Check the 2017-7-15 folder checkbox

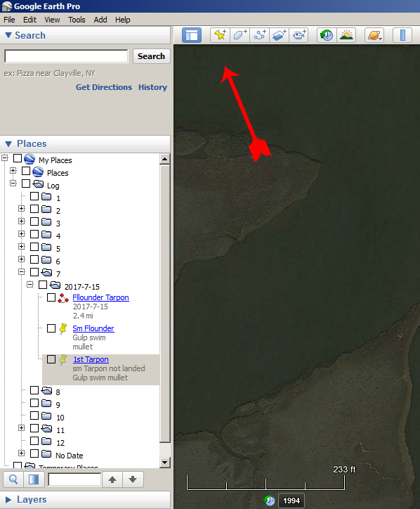click(x=43, y=285)
